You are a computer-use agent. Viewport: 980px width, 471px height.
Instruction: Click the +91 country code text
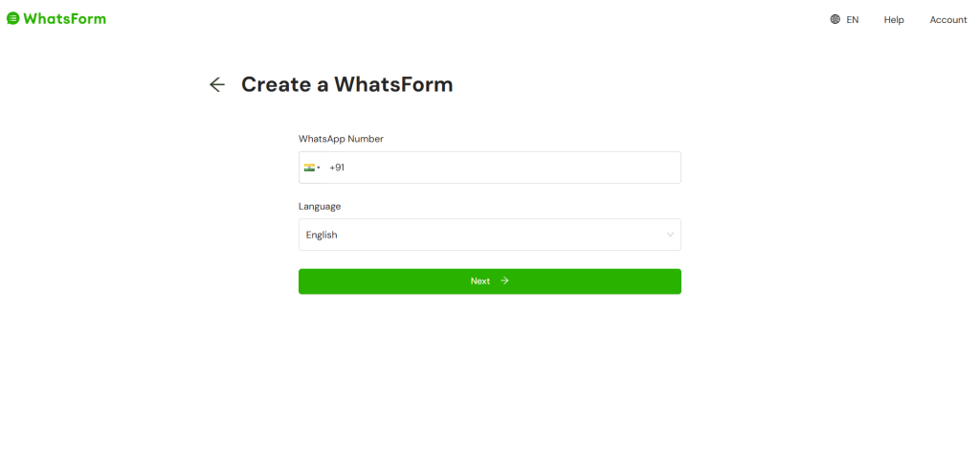coord(337,168)
